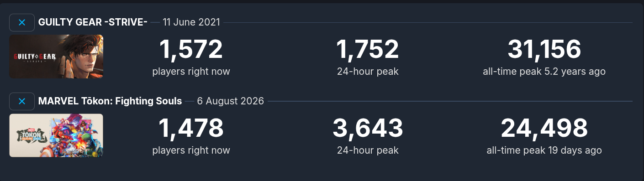Image resolution: width=644 pixels, height=181 pixels.
Task: Click the 3,643 24-hour peak figure
Action: [x=368, y=129]
